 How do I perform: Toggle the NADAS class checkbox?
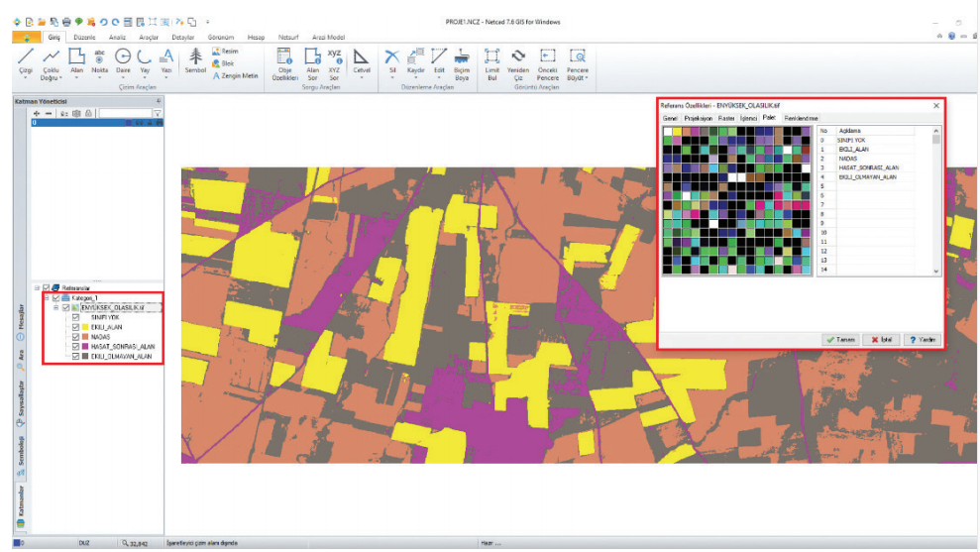coord(76,336)
